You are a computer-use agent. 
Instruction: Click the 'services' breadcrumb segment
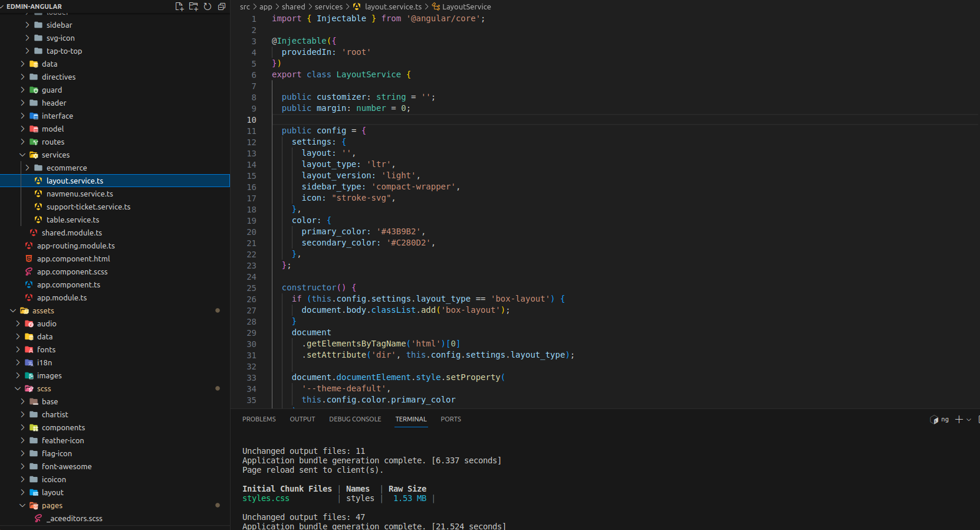coord(328,6)
